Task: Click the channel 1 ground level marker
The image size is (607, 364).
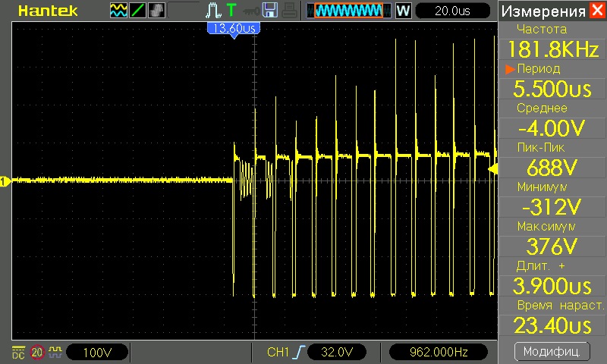Action: (5, 181)
